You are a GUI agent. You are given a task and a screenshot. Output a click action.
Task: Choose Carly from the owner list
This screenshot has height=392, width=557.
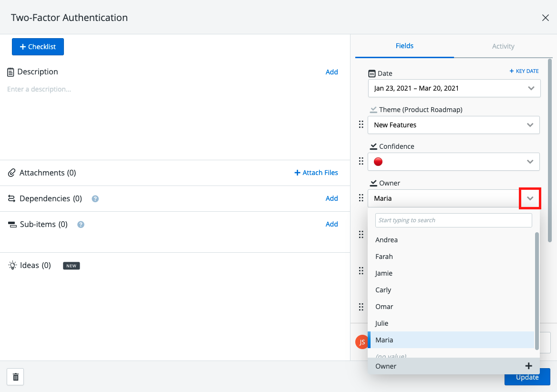click(x=451, y=290)
